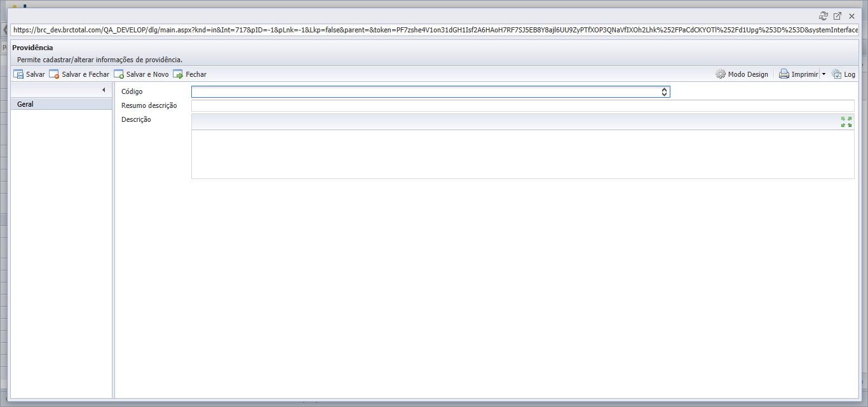Refresh the dialog using the reload icon
The width and height of the screenshot is (868, 407).
(x=824, y=17)
